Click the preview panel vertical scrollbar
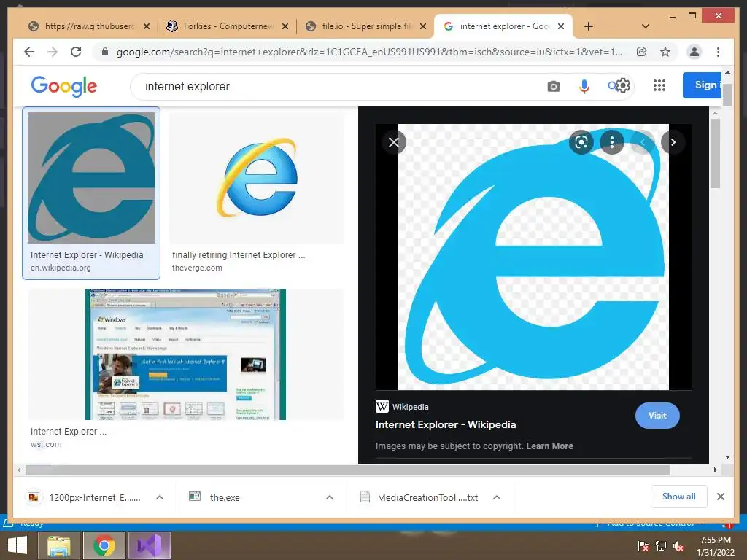The width and height of the screenshot is (747, 560). coord(715,153)
